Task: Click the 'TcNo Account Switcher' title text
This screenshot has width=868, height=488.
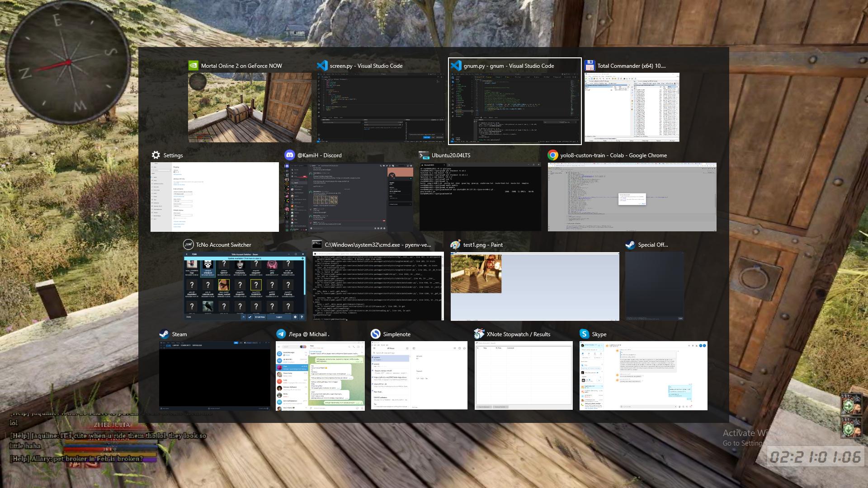Action: (x=223, y=245)
